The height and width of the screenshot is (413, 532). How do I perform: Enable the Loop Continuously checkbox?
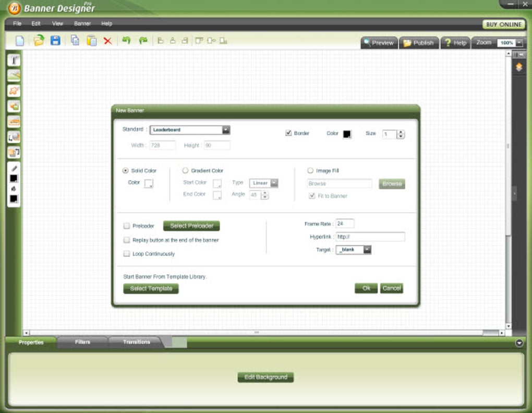pos(127,254)
